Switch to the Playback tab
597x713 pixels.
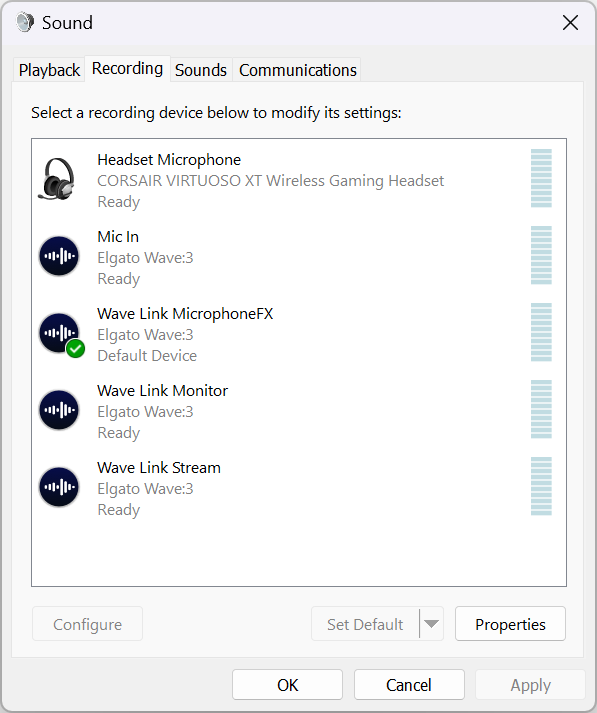[x=49, y=70]
